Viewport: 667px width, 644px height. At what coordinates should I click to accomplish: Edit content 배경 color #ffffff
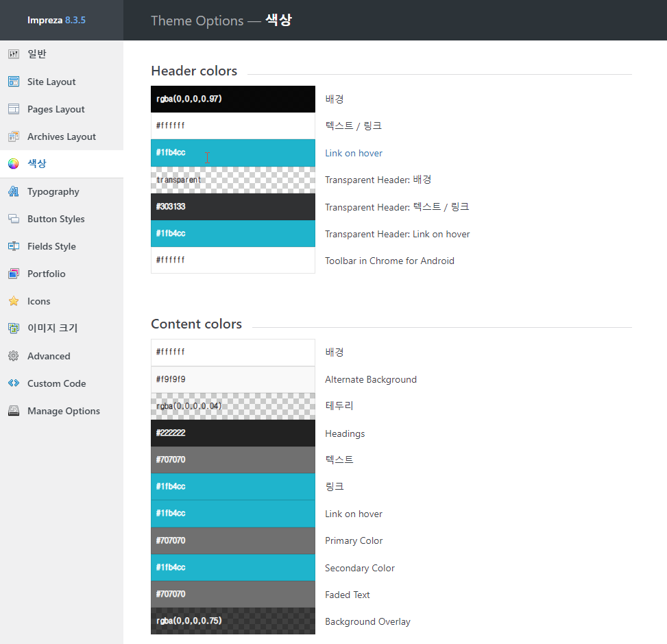tap(232, 352)
